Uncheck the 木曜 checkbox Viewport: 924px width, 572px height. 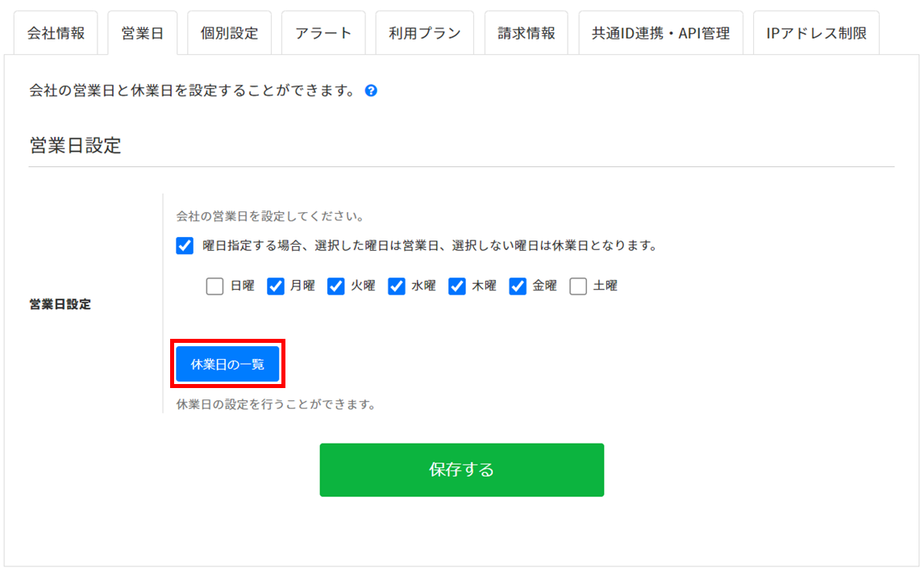point(457,286)
